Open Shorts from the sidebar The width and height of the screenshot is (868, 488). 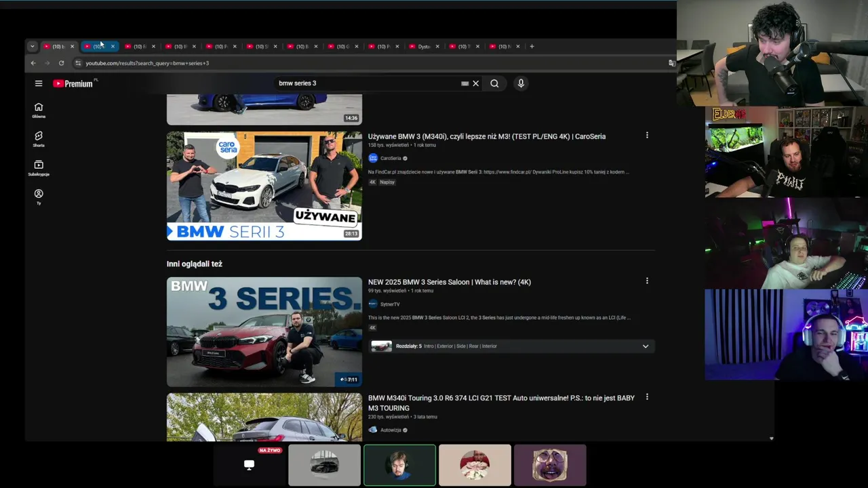(39, 139)
